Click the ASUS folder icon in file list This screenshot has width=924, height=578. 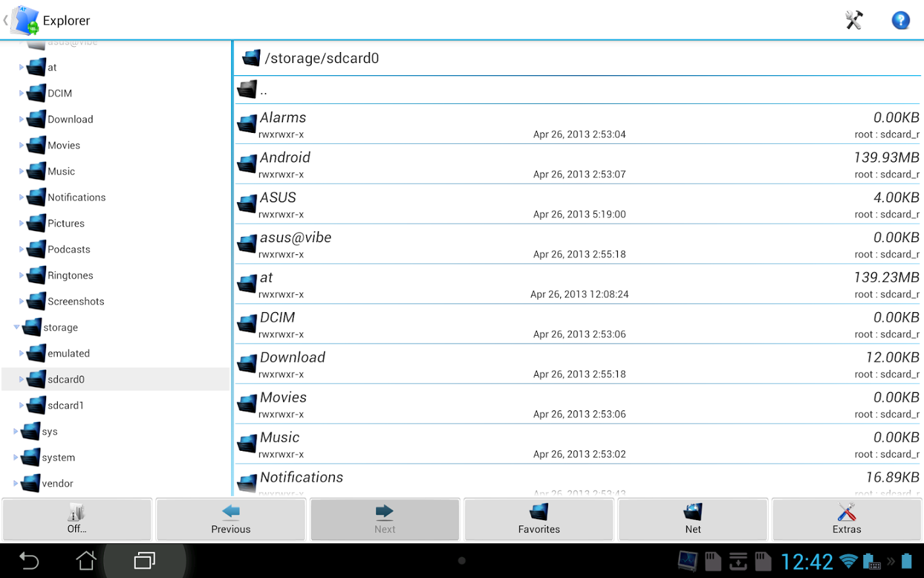(247, 203)
